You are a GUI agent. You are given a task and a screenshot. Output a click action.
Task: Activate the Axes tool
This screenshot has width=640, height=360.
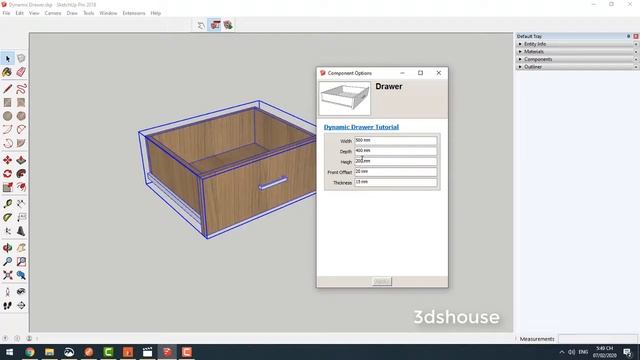tap(8, 231)
